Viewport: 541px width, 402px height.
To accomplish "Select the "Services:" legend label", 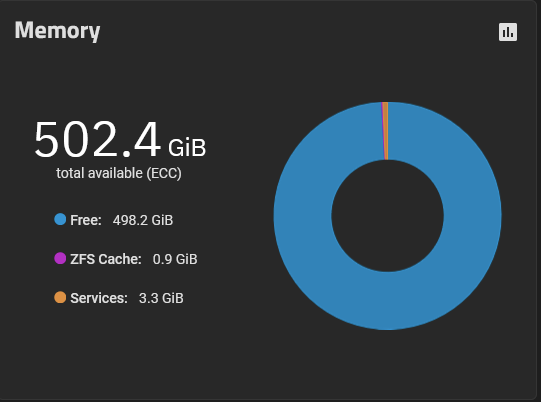I will click(x=99, y=298).
